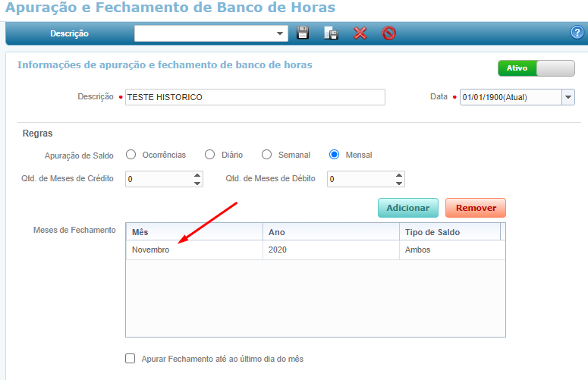Click the red X delete icon
The height and width of the screenshot is (380, 588).
(x=360, y=33)
